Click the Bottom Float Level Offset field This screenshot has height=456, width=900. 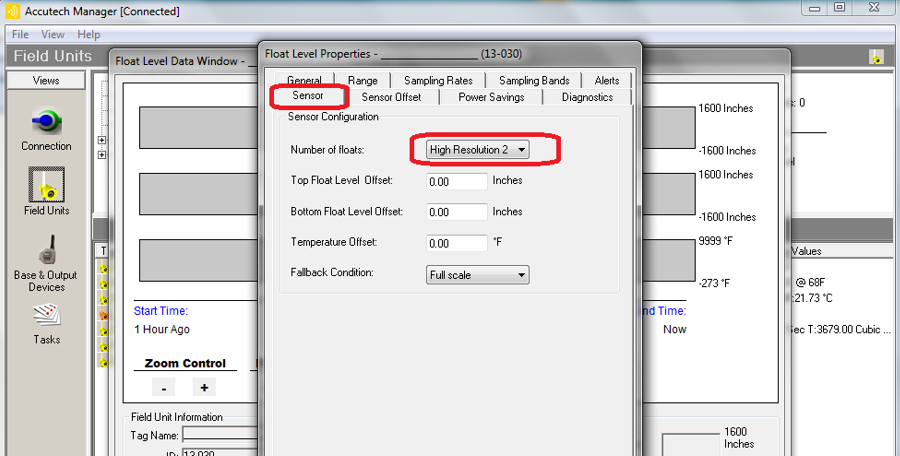[457, 212]
